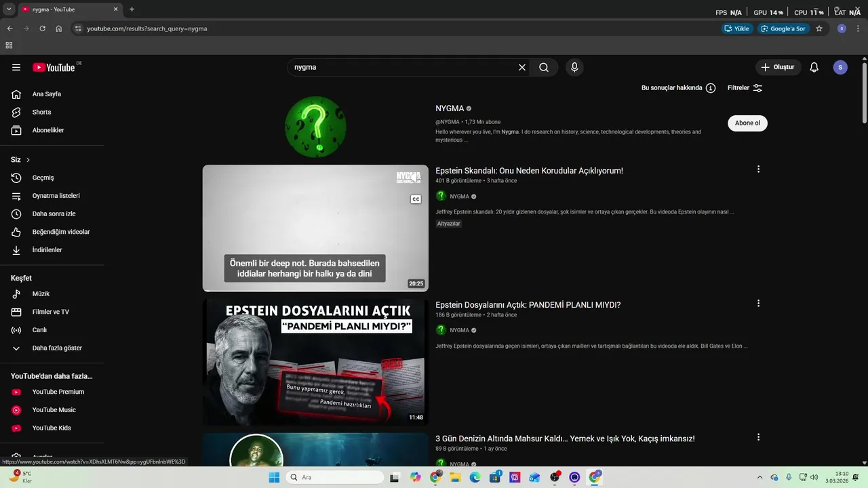This screenshot has height=488, width=868.
Task: Open info about these results icon
Action: tap(711, 88)
